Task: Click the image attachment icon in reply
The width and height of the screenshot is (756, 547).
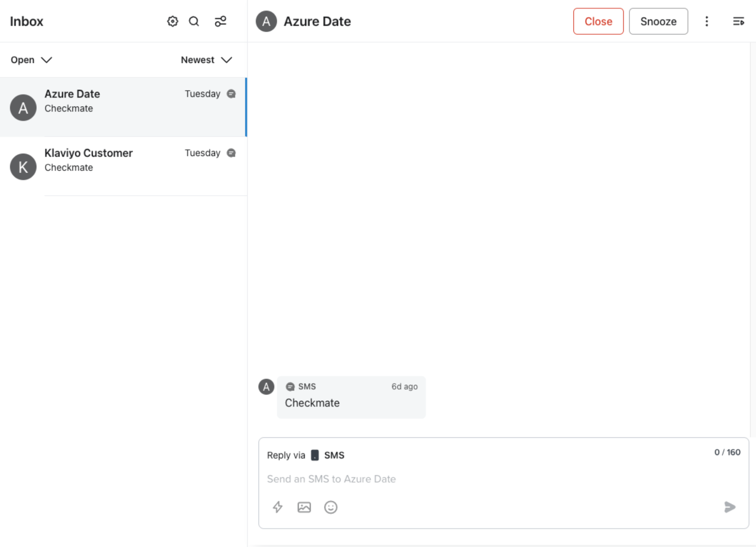Action: 304,507
